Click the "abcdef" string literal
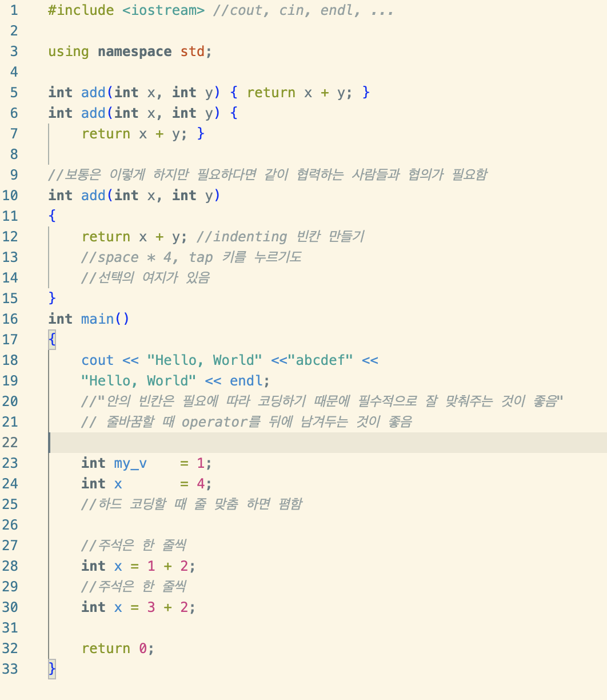The width and height of the screenshot is (607, 700). (x=321, y=360)
